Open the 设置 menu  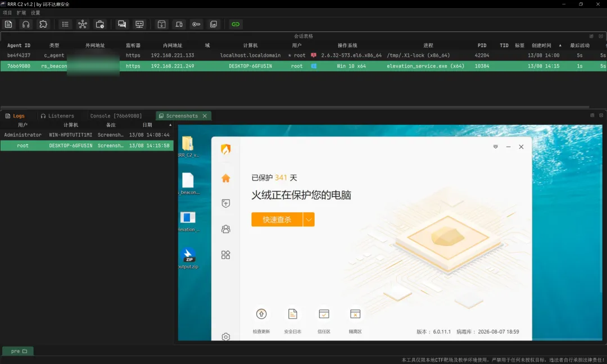pos(35,13)
